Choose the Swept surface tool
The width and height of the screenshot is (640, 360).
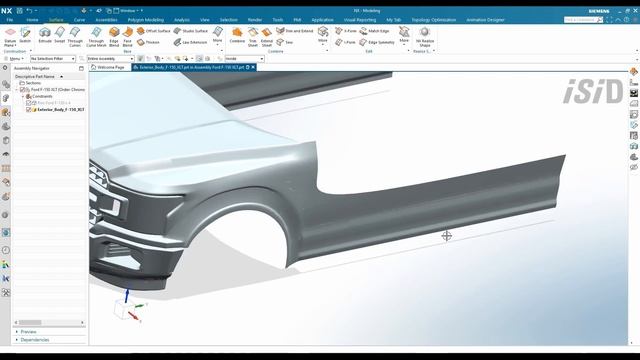tap(60, 35)
